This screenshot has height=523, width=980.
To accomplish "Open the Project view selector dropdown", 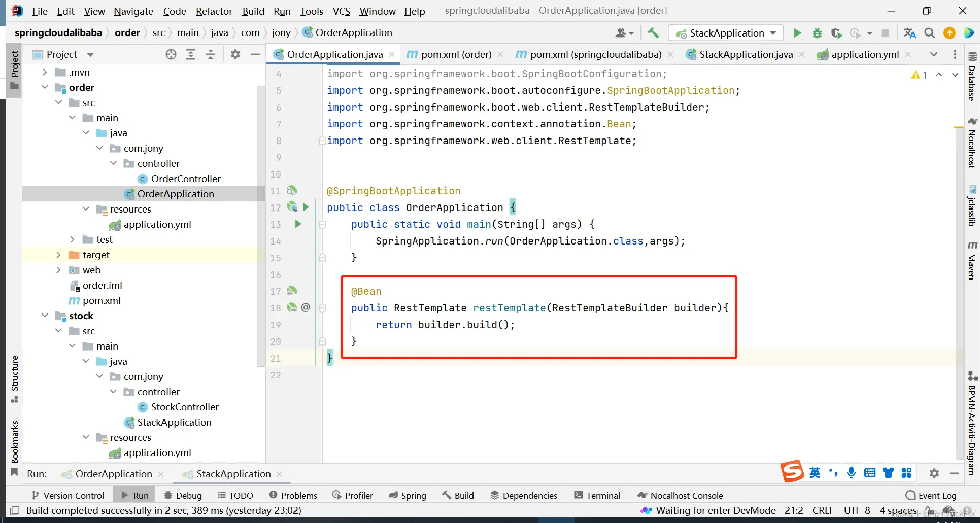I will pos(90,55).
